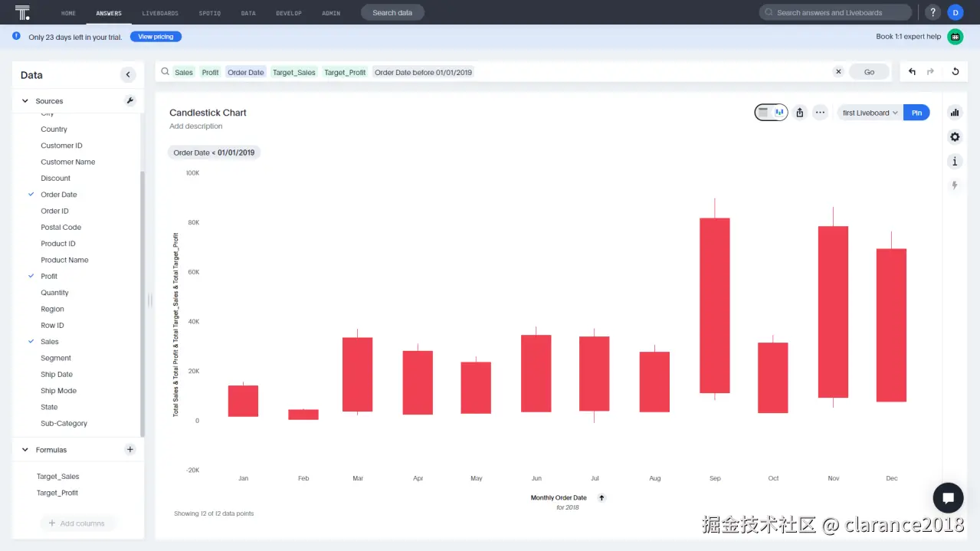This screenshot has height=551, width=980.
Task: Click the reset refresh icon
Action: [955, 71]
